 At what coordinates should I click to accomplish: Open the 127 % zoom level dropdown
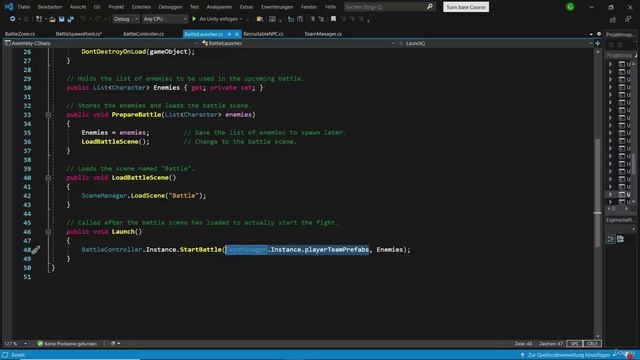(x=16, y=344)
